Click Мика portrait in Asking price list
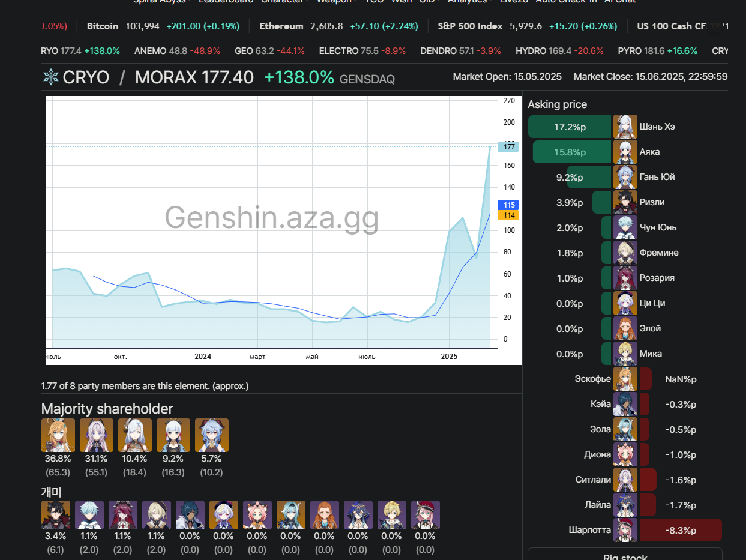This screenshot has width=746, height=560. coord(625,354)
